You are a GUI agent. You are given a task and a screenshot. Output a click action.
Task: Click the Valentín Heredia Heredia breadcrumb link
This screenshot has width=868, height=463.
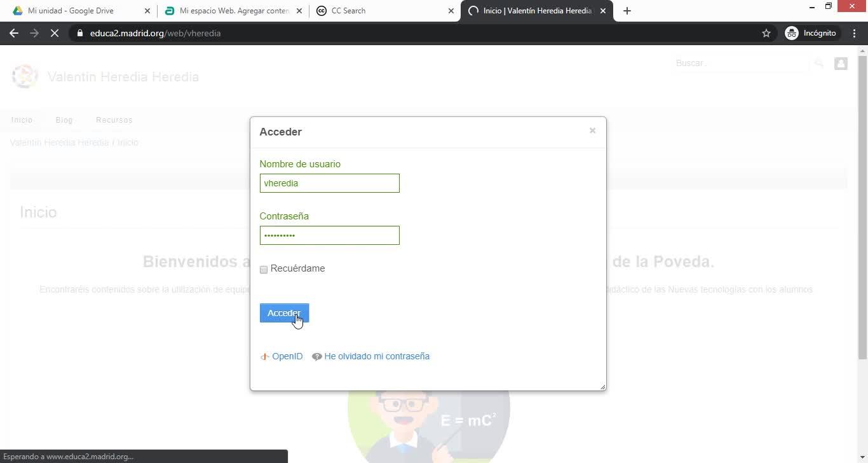pos(60,142)
